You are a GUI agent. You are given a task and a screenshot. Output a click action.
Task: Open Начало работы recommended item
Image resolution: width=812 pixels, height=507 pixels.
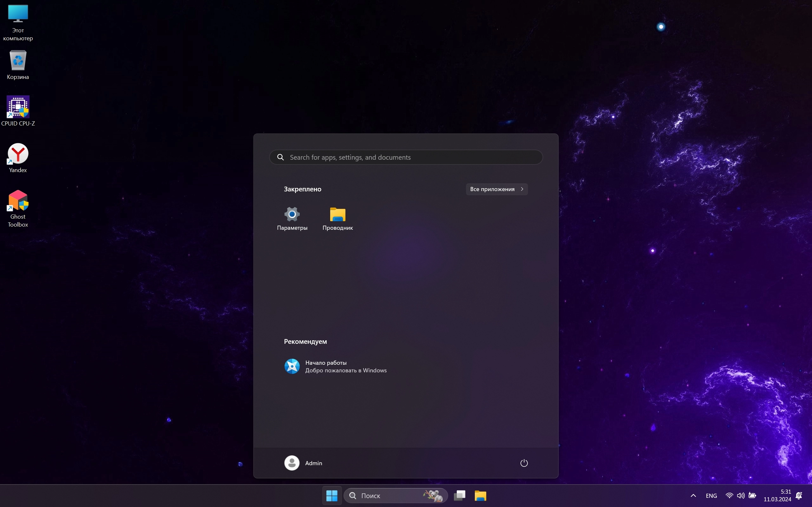tap(336, 367)
